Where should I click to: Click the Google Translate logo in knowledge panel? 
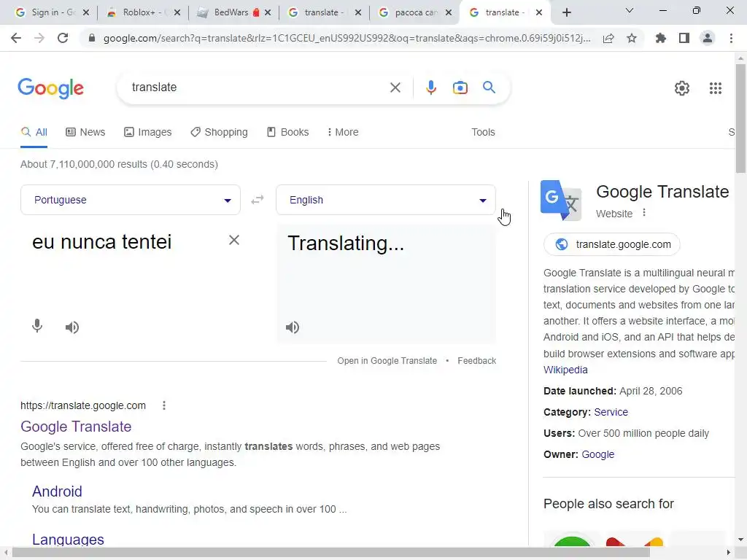pyautogui.click(x=561, y=200)
